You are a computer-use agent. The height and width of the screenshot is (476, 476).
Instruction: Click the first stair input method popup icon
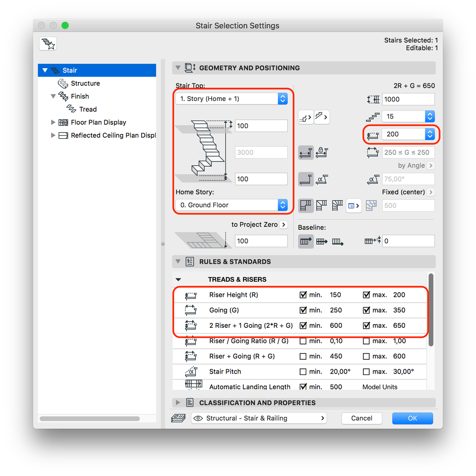[x=305, y=117]
